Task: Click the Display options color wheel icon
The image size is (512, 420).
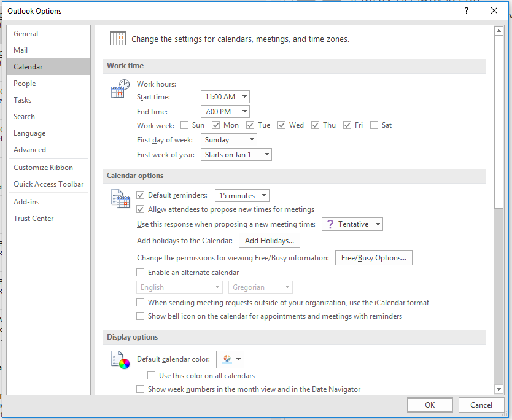Action: [x=120, y=360]
